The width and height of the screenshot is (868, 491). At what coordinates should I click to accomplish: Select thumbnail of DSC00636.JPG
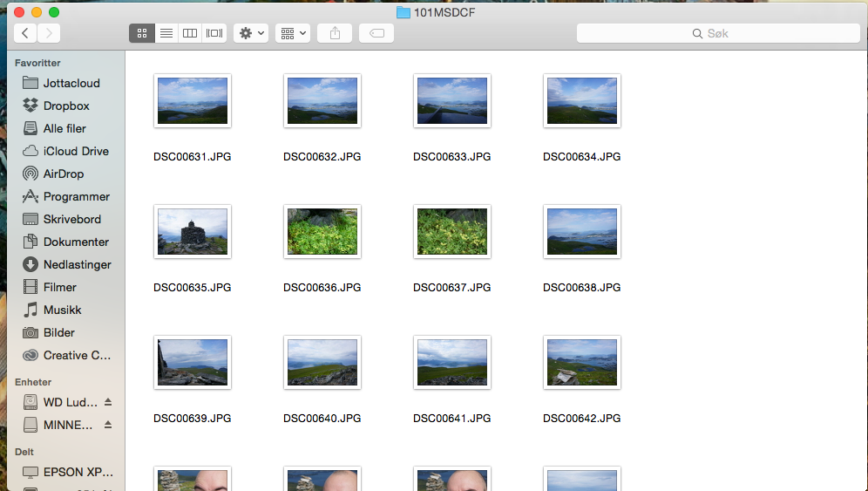pos(322,232)
